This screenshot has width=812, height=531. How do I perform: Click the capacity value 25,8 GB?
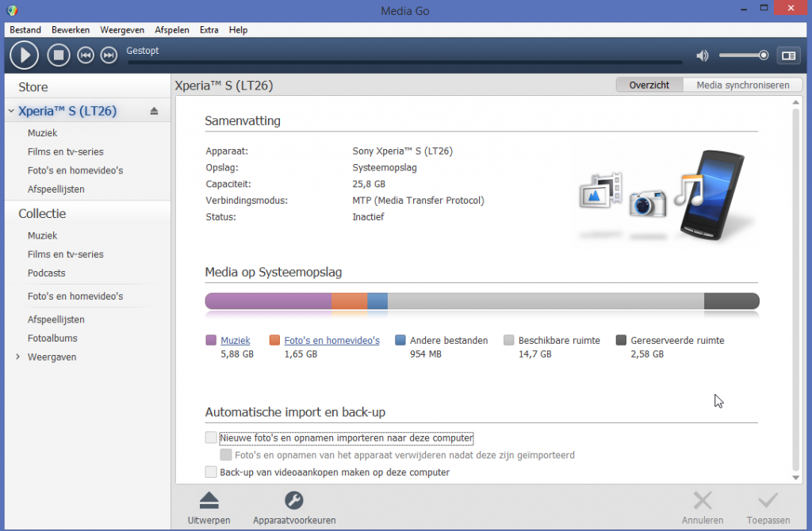coord(369,184)
